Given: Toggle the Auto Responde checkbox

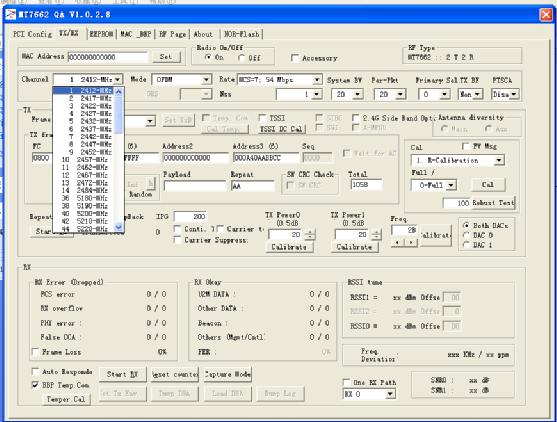Looking at the screenshot, I should [36, 372].
